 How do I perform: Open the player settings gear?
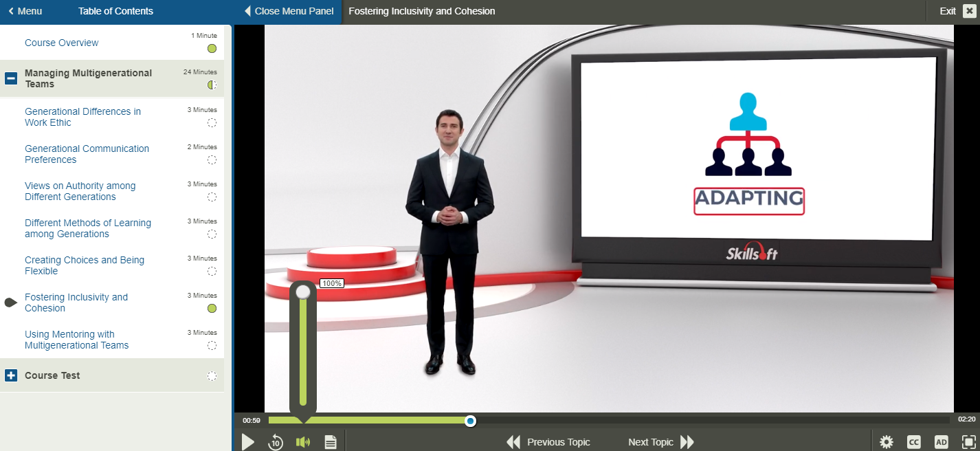point(887,442)
